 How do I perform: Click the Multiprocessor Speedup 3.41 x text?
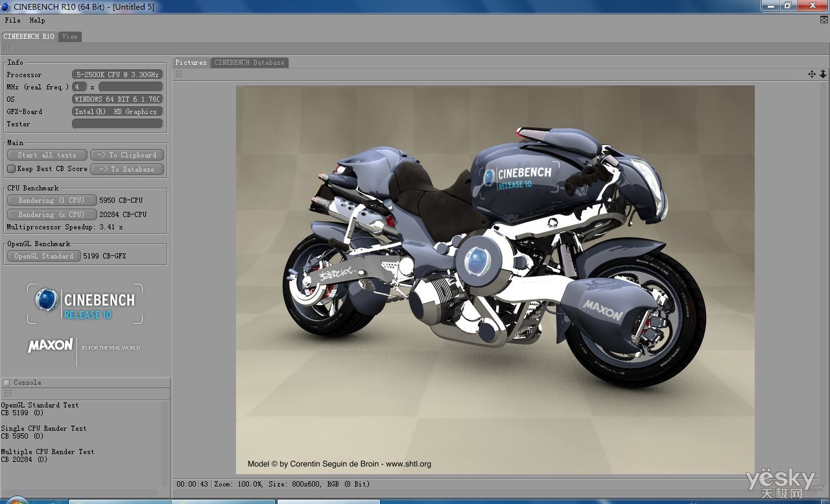click(x=65, y=227)
